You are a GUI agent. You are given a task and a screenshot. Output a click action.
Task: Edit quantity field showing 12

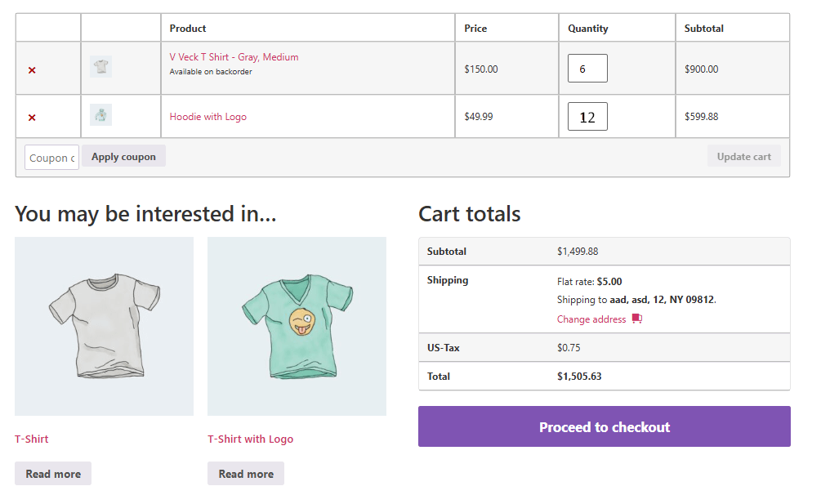pos(587,117)
